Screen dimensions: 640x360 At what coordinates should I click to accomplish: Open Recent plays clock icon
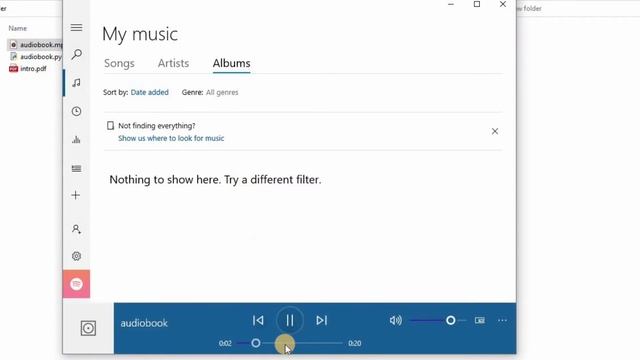76,111
